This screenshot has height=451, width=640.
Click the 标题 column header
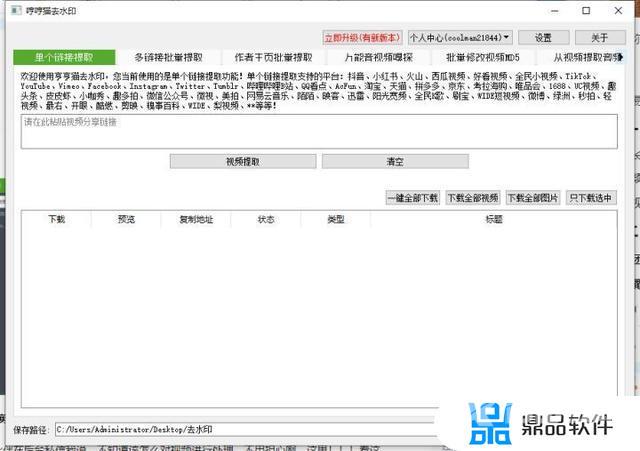click(494, 219)
